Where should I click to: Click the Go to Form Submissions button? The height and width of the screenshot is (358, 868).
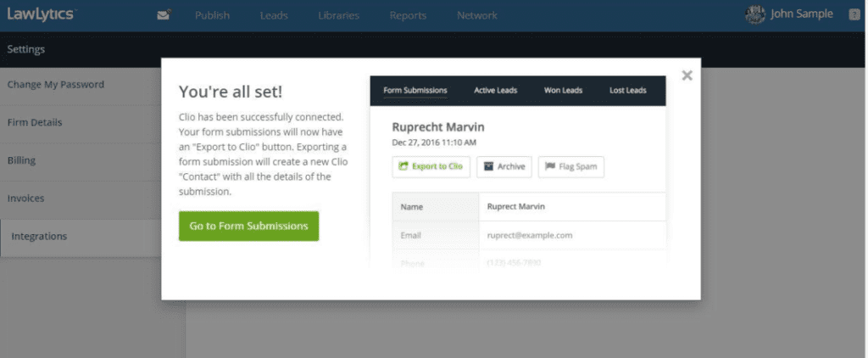pos(248,227)
